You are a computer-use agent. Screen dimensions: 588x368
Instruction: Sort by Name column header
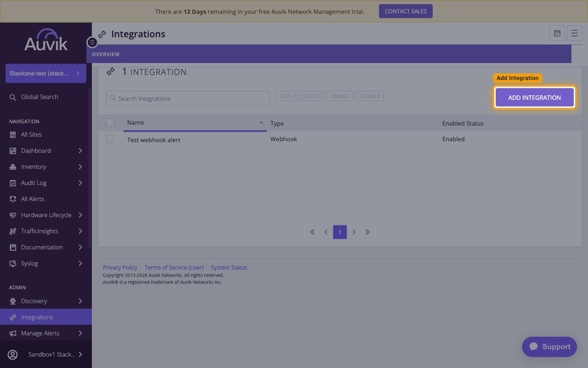[195, 123]
